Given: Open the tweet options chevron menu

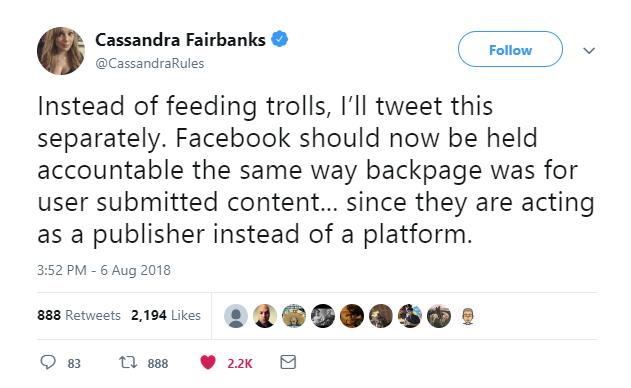Looking at the screenshot, I should (x=589, y=51).
